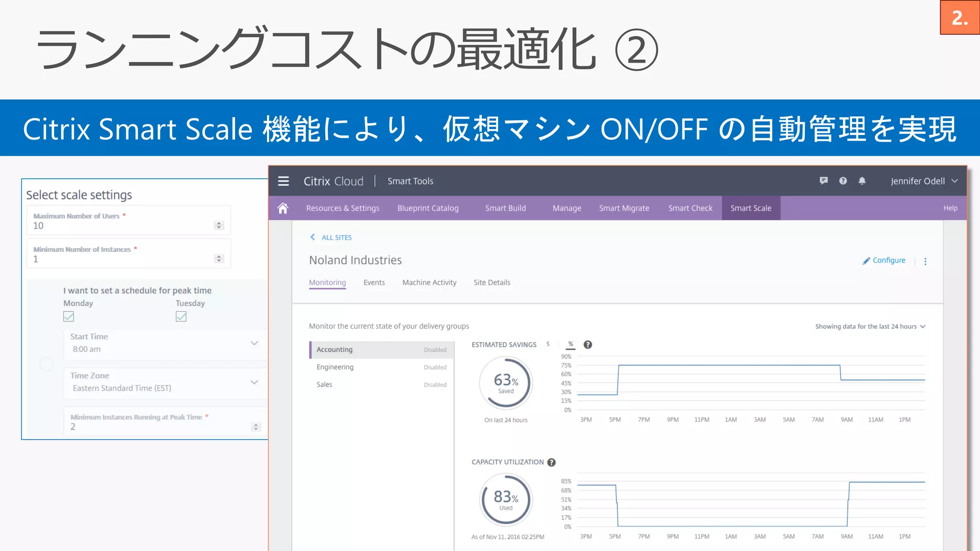Toggle the Tuesday checkbox

(181, 317)
